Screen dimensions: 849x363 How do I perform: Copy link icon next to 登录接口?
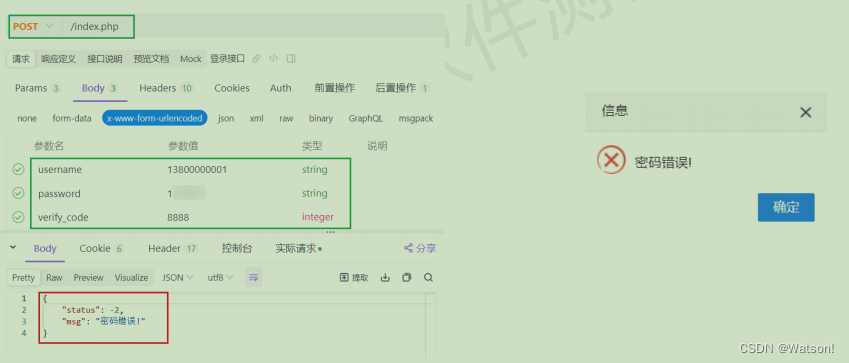tap(257, 59)
